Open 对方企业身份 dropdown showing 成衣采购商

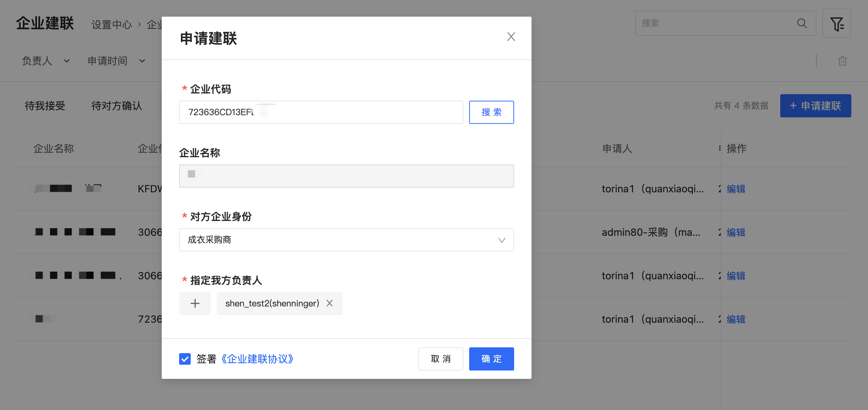(346, 240)
